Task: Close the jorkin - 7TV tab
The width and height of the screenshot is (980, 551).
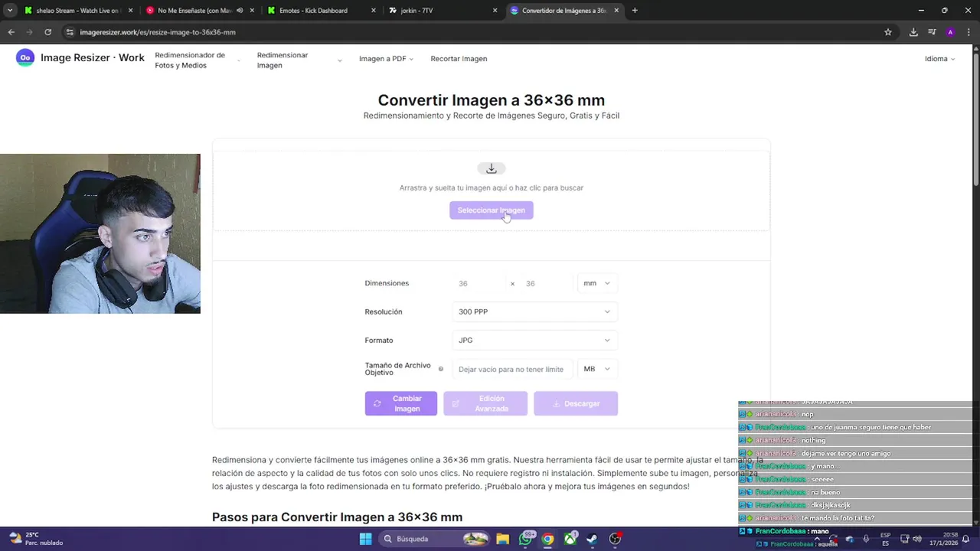Action: pos(495,11)
